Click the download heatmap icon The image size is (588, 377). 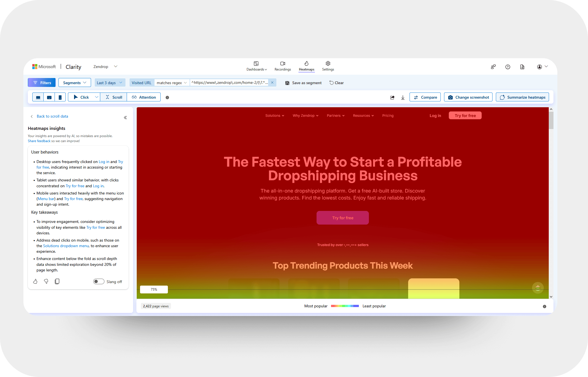(x=403, y=97)
